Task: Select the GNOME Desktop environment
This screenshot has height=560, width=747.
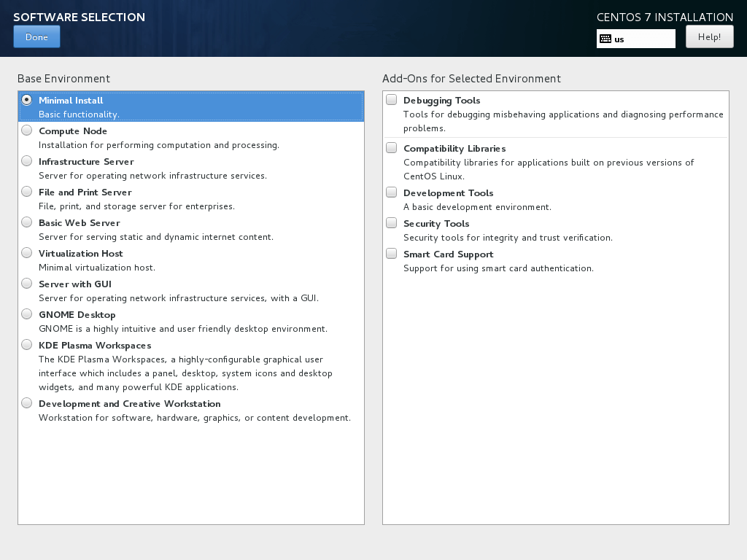Action: click(26, 314)
